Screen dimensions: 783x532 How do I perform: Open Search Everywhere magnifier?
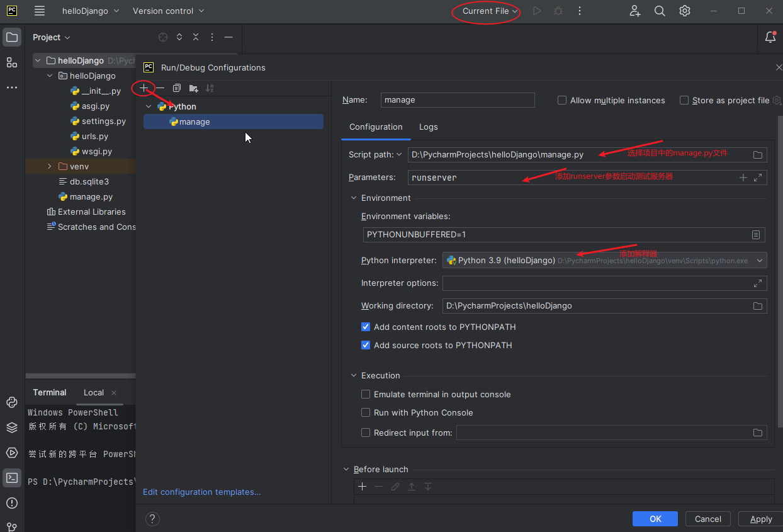pos(660,11)
